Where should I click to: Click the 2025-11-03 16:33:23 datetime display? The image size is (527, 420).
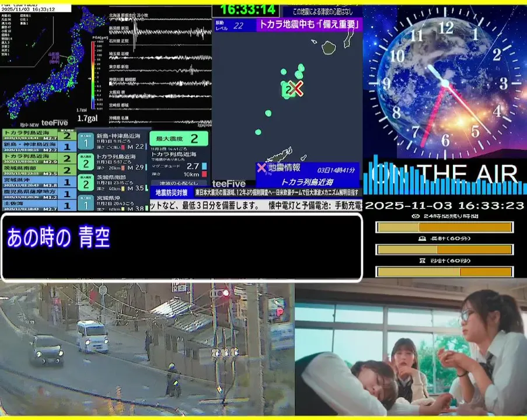coord(444,205)
